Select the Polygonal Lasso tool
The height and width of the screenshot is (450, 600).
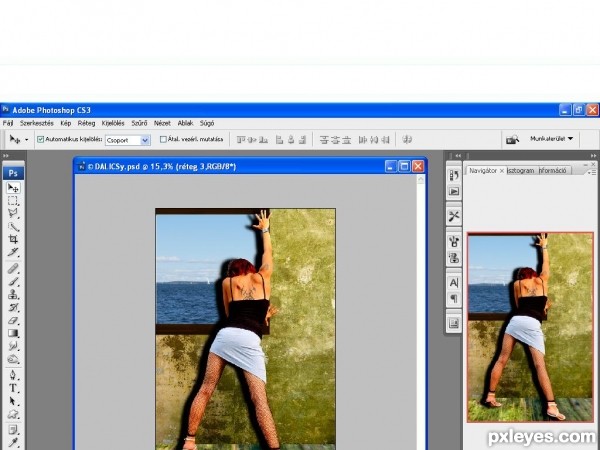point(13,214)
